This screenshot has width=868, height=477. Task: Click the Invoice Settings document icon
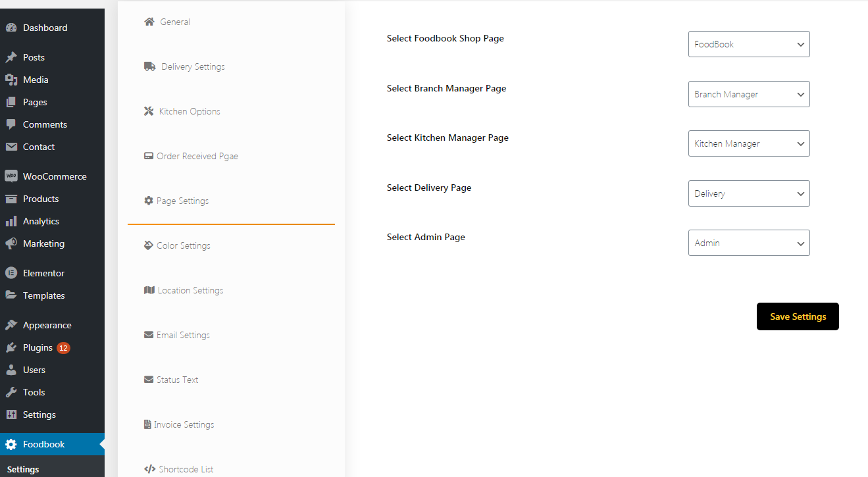147,424
